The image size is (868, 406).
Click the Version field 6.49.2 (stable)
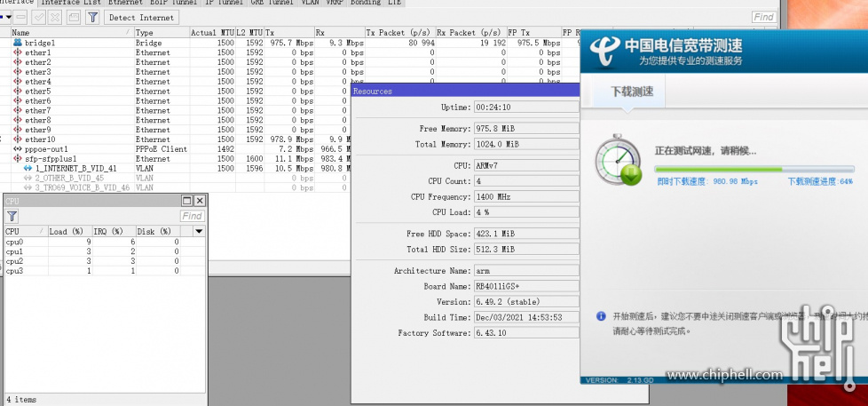pyautogui.click(x=525, y=302)
